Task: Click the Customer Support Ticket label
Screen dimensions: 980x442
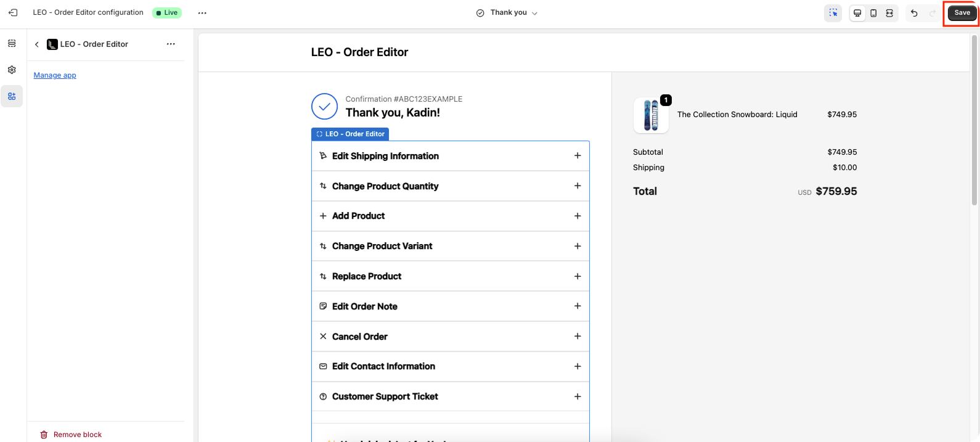Action: pos(385,396)
